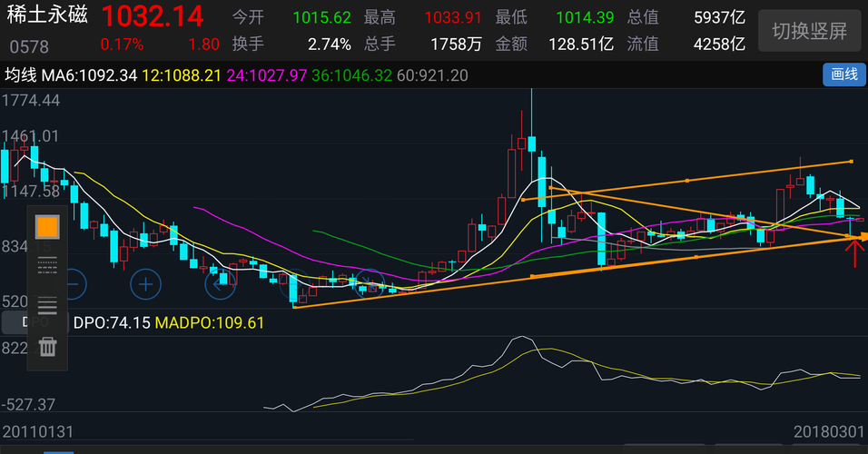
Task: Open the line thickness options icon
Action: click(x=47, y=305)
